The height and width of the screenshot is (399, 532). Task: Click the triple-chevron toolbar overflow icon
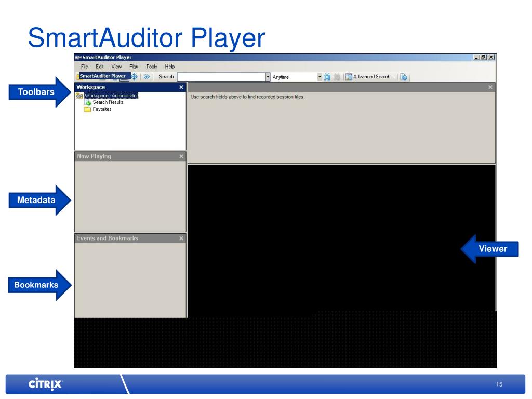click(147, 77)
